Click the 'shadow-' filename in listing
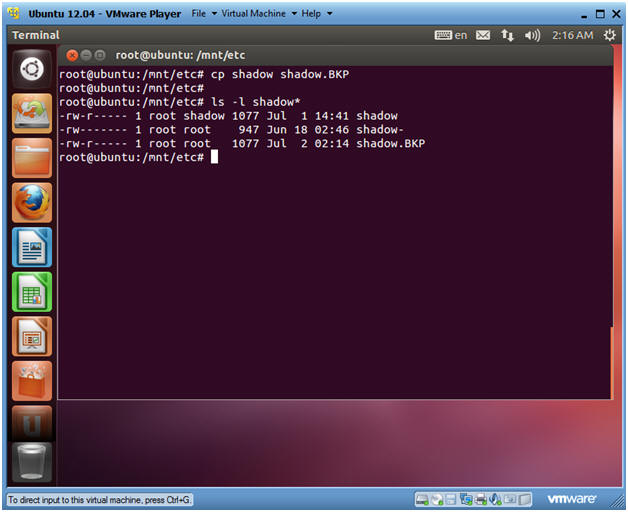Image resolution: width=628 pixels, height=512 pixels. pos(380,129)
